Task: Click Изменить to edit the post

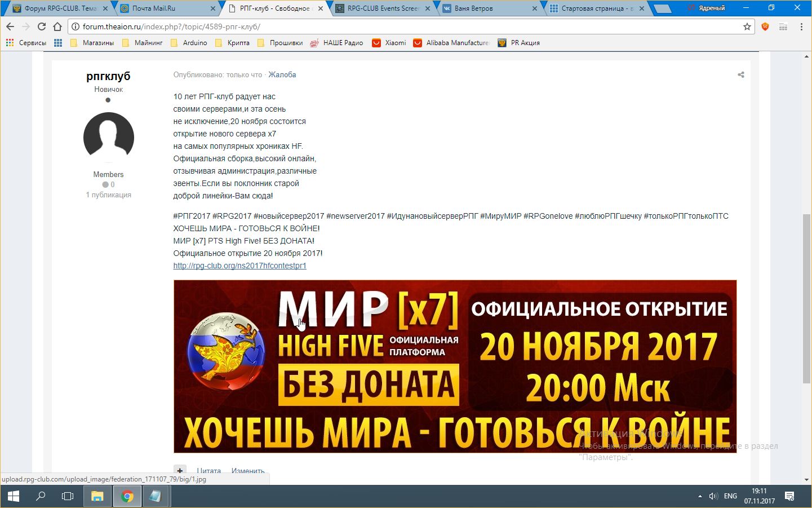Action: click(248, 471)
